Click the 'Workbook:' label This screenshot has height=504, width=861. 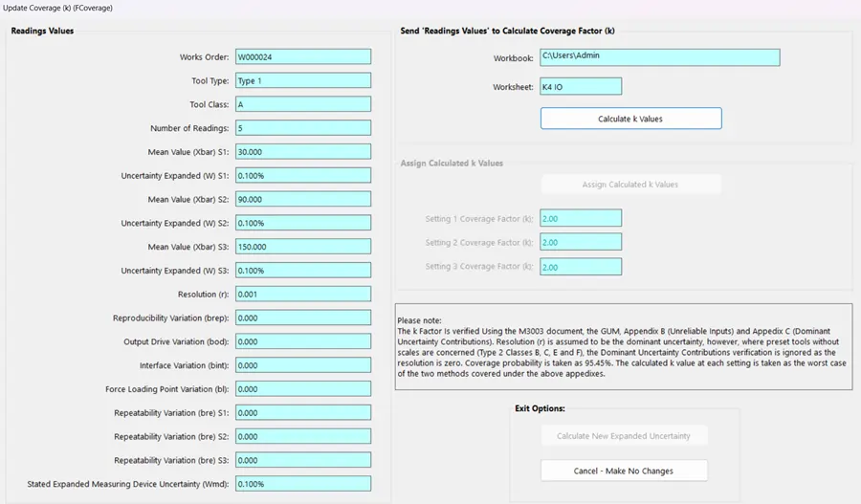click(513, 58)
